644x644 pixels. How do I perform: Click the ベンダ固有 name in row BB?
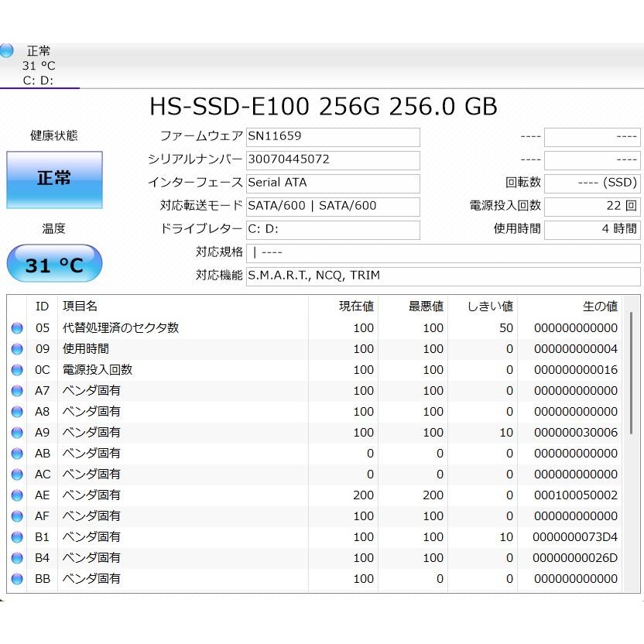(x=91, y=579)
